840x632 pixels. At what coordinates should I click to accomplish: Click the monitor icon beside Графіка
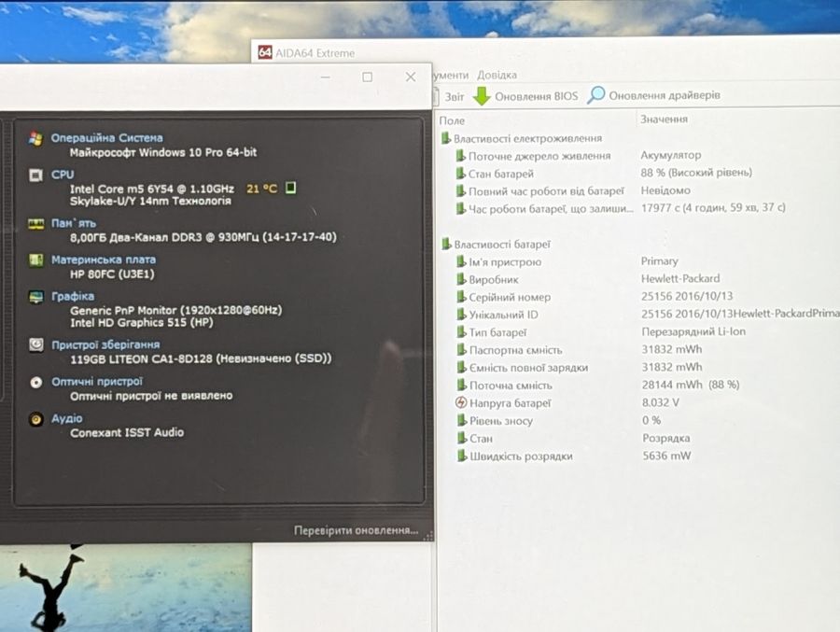tap(35, 297)
